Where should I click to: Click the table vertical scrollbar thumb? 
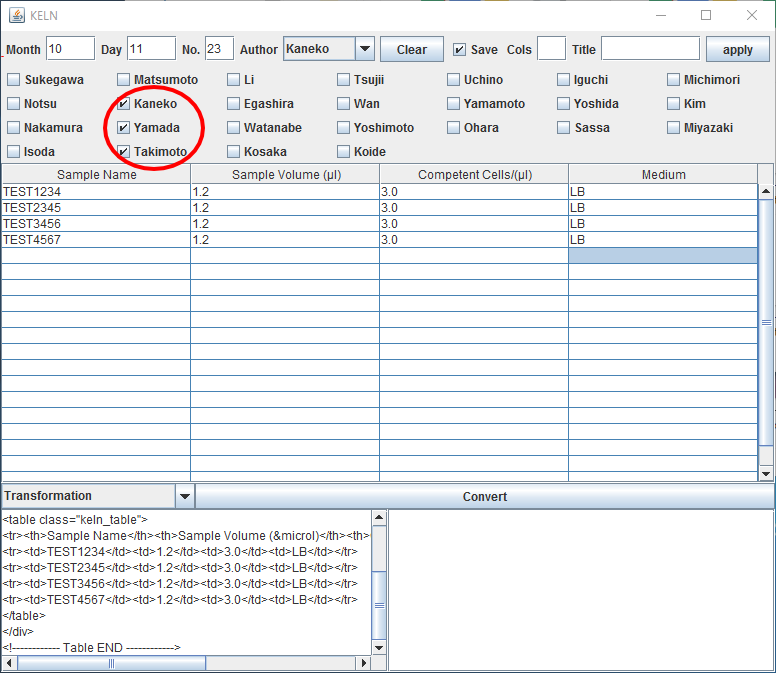[x=766, y=322]
